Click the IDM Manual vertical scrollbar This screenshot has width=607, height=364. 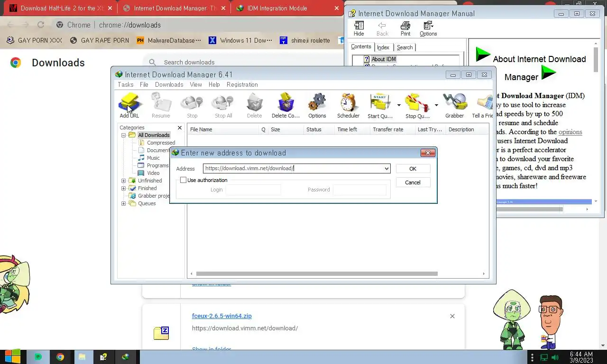pos(596,59)
